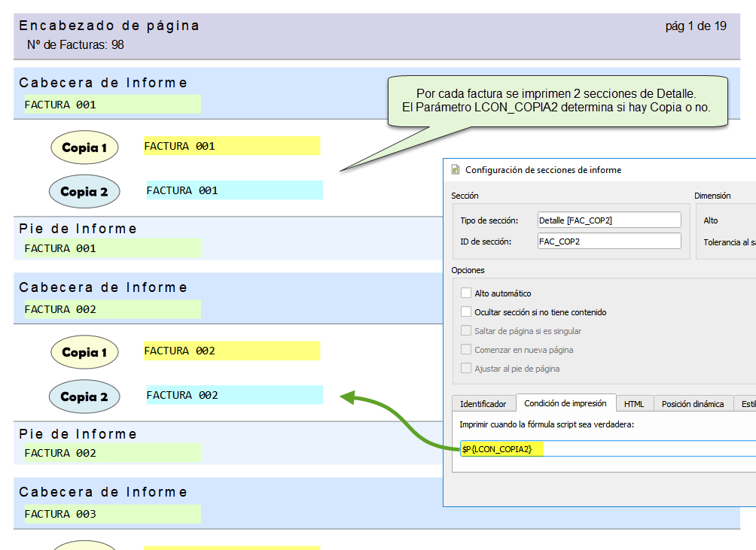756x550 pixels.
Task: Select the Condición de impresión tab
Action: (x=565, y=403)
